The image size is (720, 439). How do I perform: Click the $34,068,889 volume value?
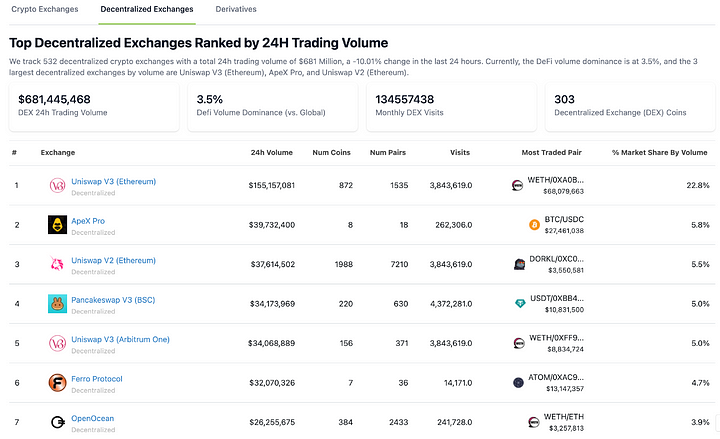271,343
